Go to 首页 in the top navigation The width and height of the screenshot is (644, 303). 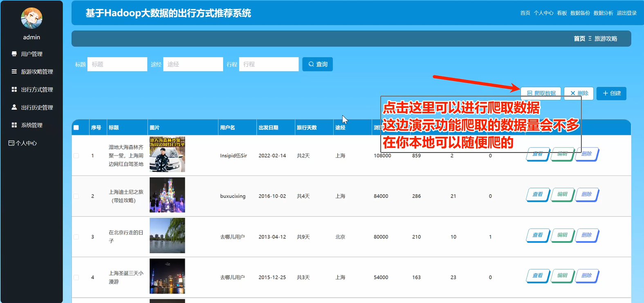525,13
